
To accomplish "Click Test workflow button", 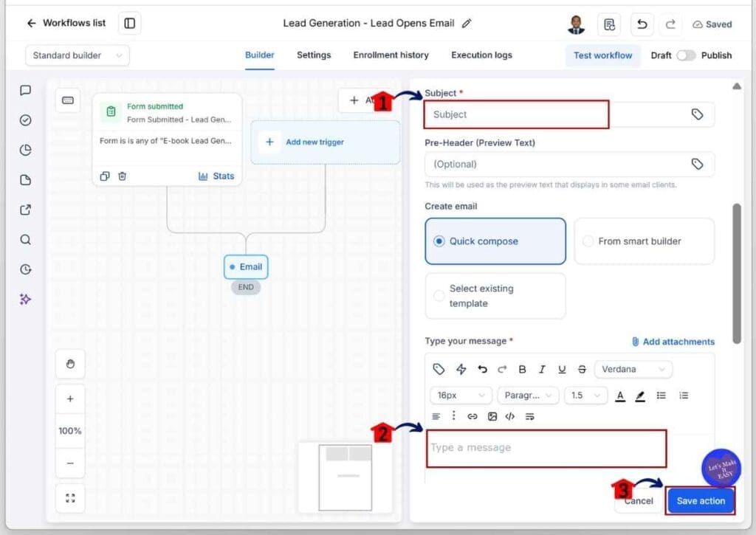I will click(602, 55).
